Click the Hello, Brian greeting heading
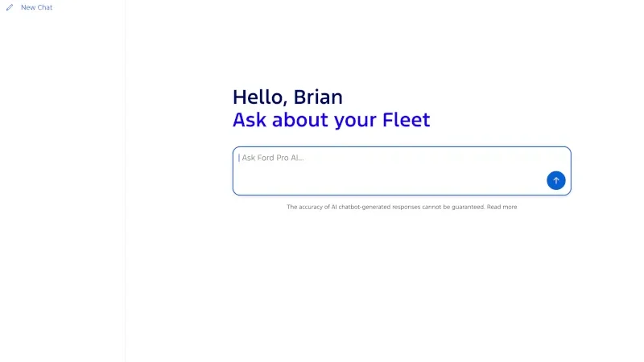The height and width of the screenshot is (362, 644). 287,97
